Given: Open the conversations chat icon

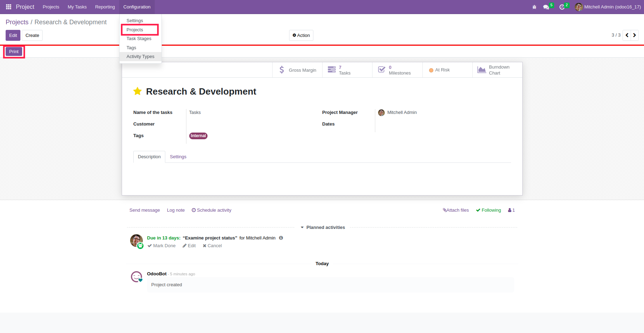Looking at the screenshot, I should [x=546, y=7].
